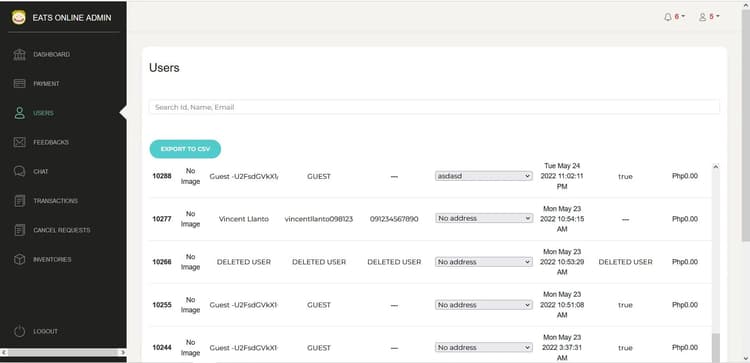This screenshot has height=363, width=750.
Task: Select user ID 10288
Action: pyautogui.click(x=162, y=176)
